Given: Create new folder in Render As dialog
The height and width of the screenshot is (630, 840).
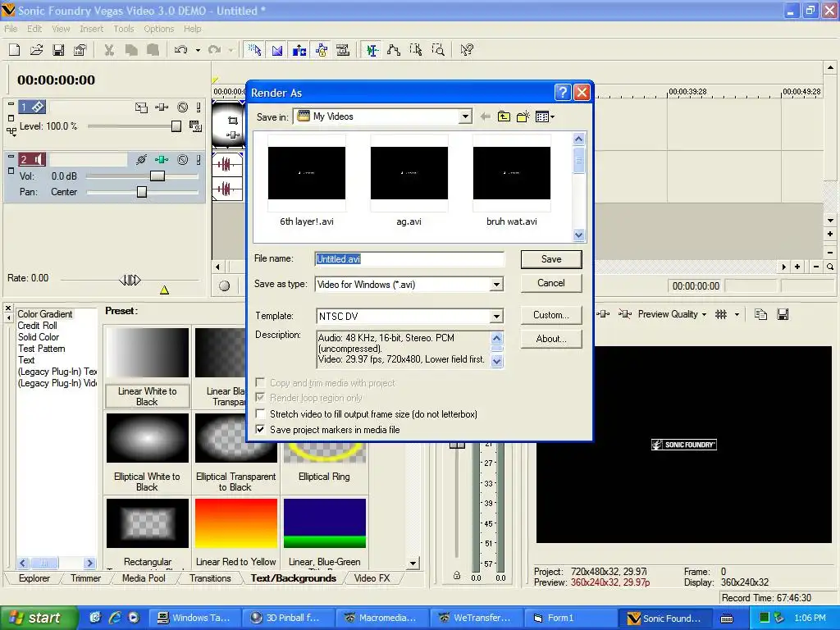Looking at the screenshot, I should (523, 116).
